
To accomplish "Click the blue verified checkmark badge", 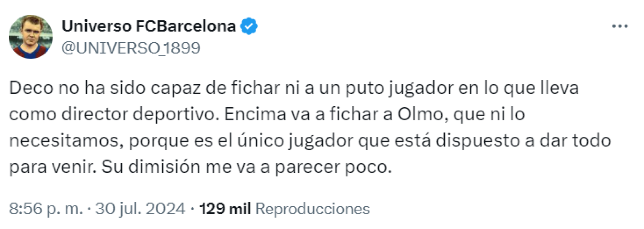I will coord(249,26).
